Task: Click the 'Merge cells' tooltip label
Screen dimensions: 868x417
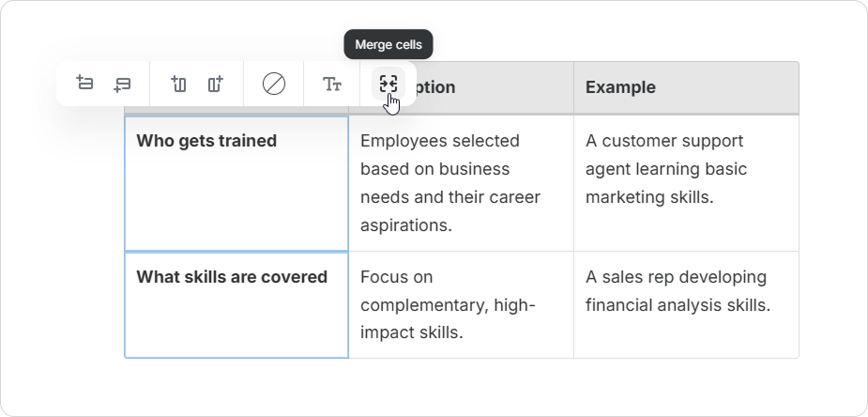Action: pos(388,44)
